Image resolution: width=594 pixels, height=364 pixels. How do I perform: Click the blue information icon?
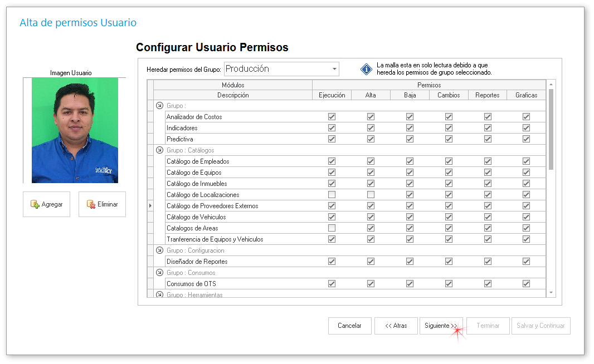tap(366, 69)
